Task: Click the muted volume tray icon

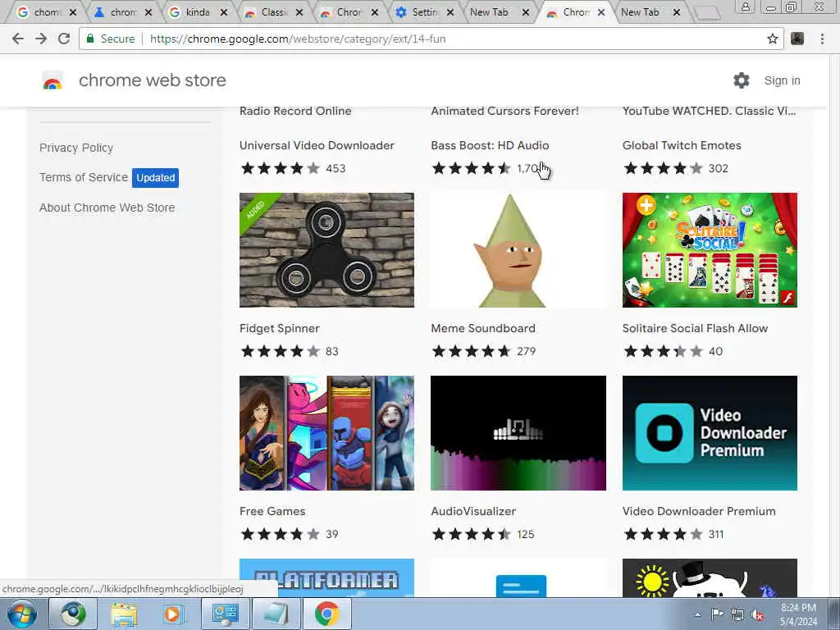Action: [757, 614]
